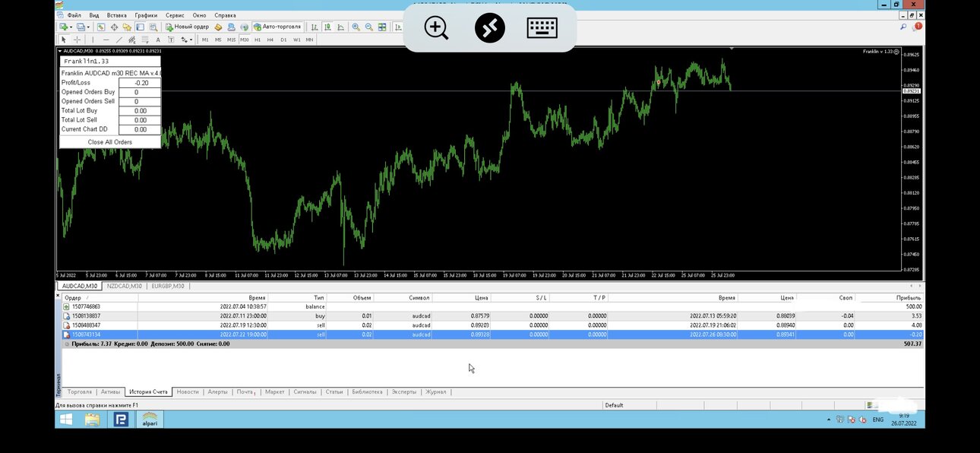Select the cursor arrow tool
This screenshot has width=980, height=453.
[x=64, y=40]
